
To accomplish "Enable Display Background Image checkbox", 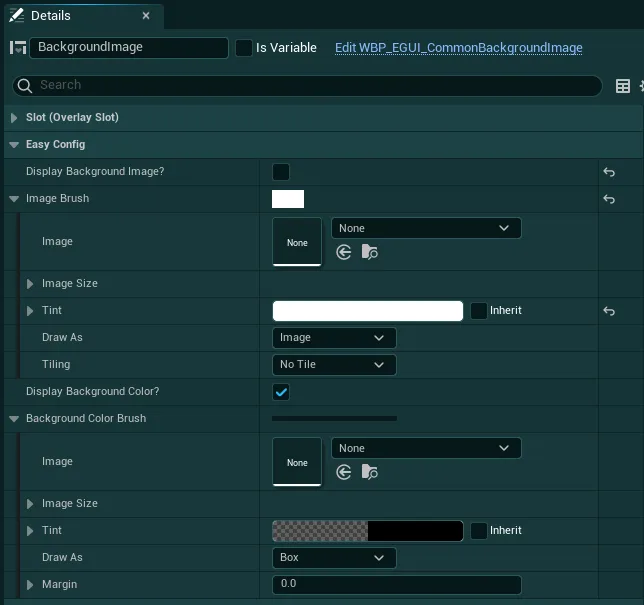I will pos(281,172).
